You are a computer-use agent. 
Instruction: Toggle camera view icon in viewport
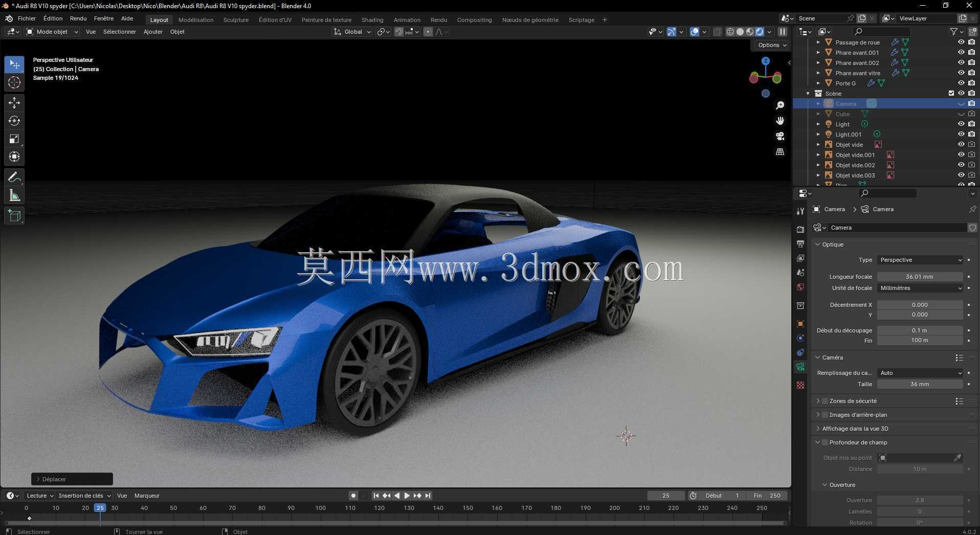click(780, 136)
